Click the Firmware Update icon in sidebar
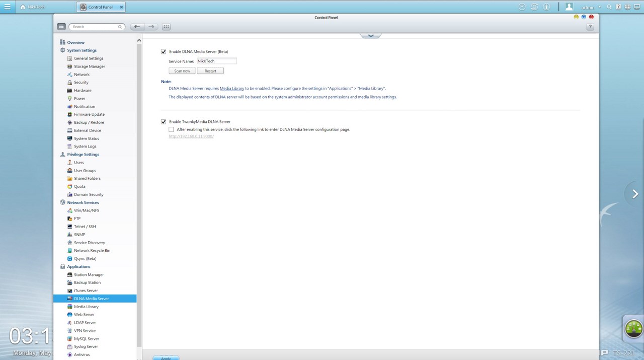This screenshot has height=360, width=644. point(70,114)
